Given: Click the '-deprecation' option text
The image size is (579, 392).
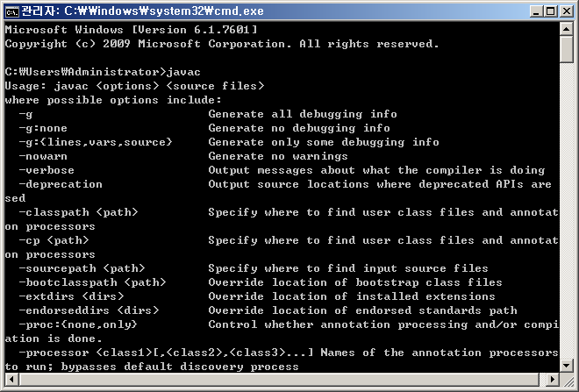Looking at the screenshot, I should pos(61,184).
